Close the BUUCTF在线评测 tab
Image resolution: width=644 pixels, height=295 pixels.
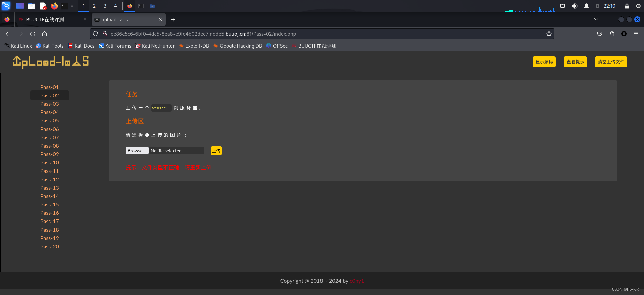pyautogui.click(x=85, y=19)
